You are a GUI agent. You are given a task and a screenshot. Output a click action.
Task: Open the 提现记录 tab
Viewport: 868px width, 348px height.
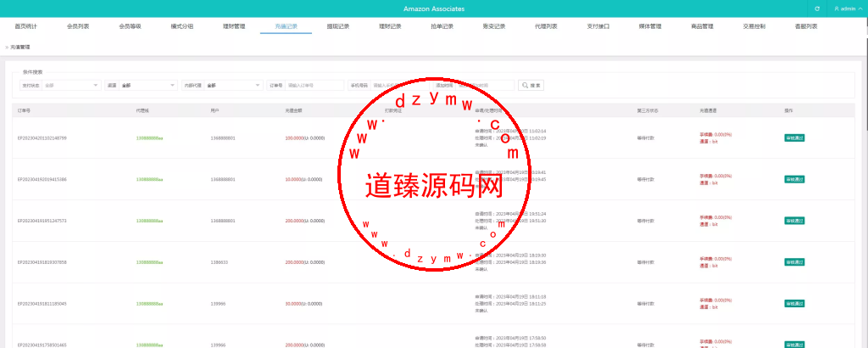337,26
